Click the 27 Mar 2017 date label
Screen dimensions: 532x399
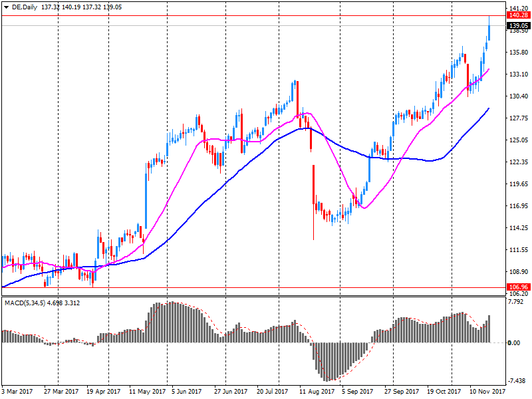point(61,392)
